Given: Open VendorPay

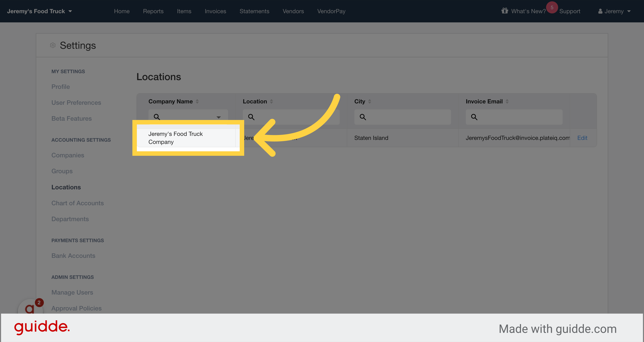Looking at the screenshot, I should pos(331,11).
